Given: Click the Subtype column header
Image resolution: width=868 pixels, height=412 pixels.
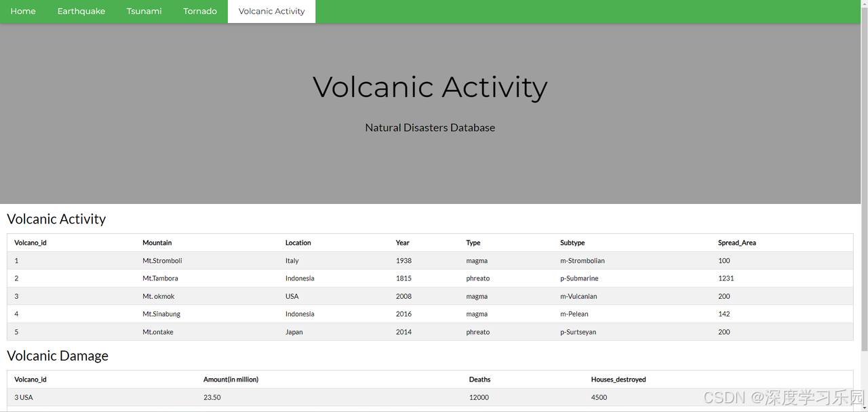Looking at the screenshot, I should 572,243.
